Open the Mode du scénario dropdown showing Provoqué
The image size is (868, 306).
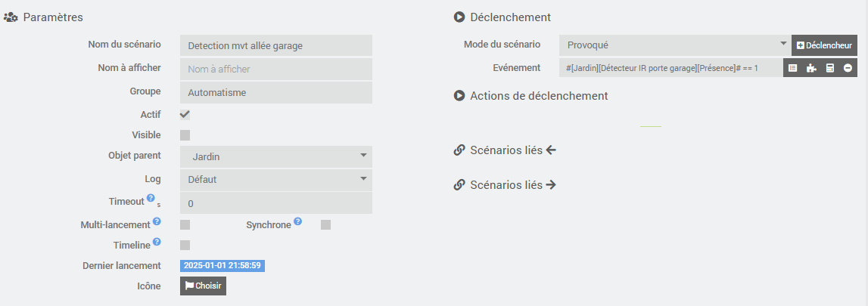pyautogui.click(x=675, y=45)
